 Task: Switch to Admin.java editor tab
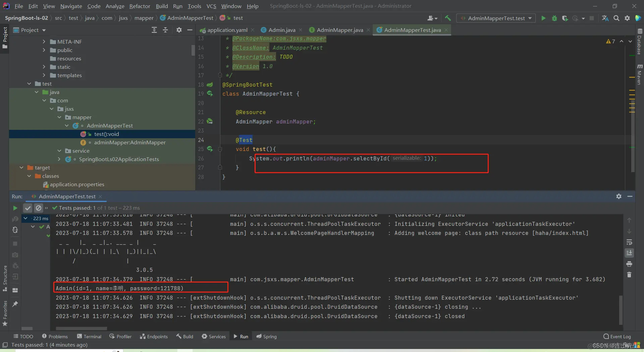[282, 30]
